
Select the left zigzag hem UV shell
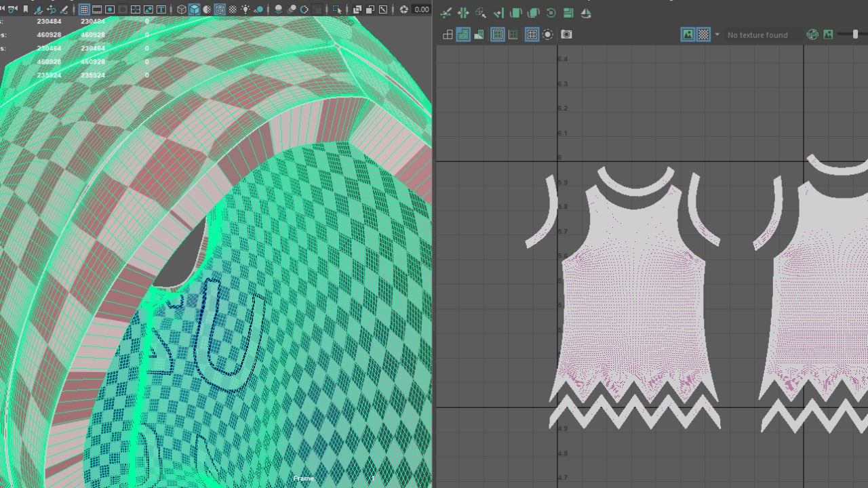click(x=635, y=412)
